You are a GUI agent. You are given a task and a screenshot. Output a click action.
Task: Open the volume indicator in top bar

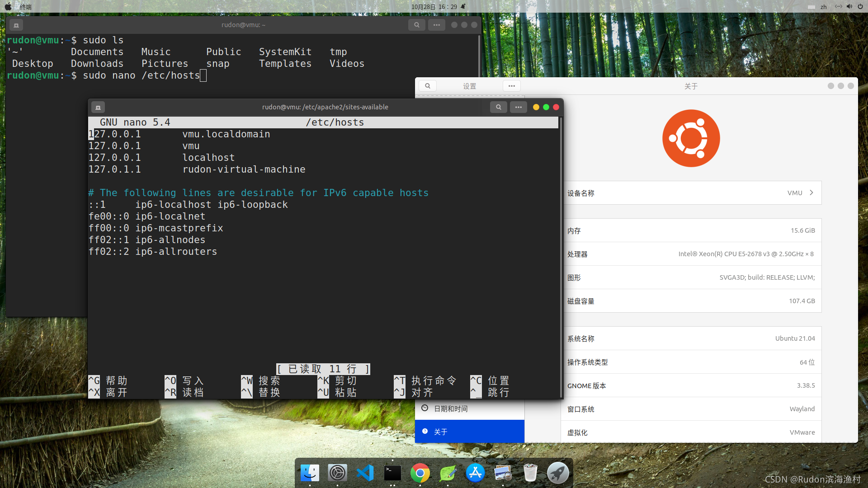[x=849, y=7]
